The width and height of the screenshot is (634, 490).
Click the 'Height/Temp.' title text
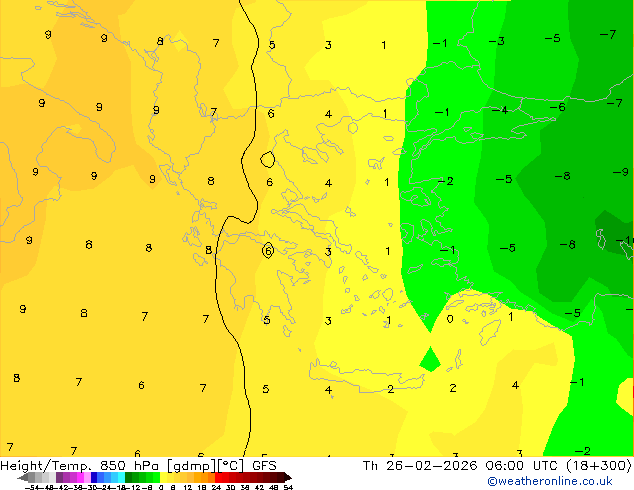(x=47, y=466)
